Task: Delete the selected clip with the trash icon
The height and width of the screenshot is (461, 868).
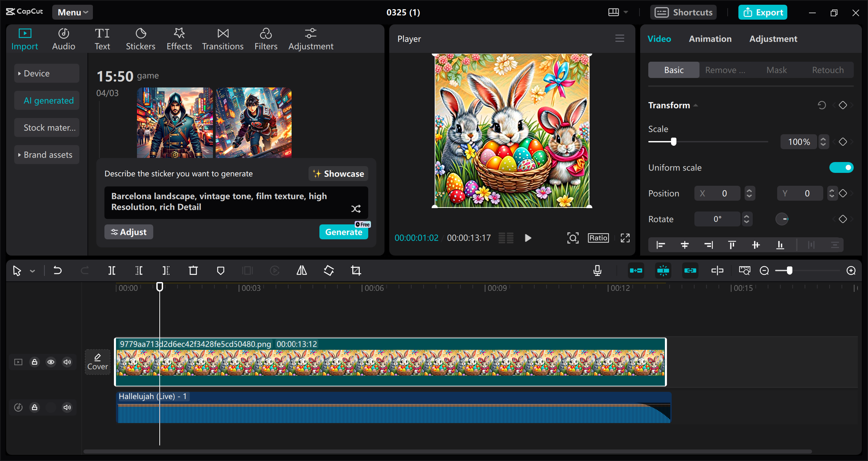Action: pos(193,270)
